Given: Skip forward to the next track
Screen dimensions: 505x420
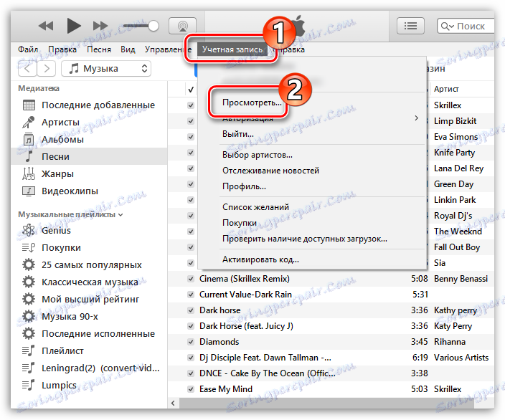Looking at the screenshot, I should click(100, 26).
